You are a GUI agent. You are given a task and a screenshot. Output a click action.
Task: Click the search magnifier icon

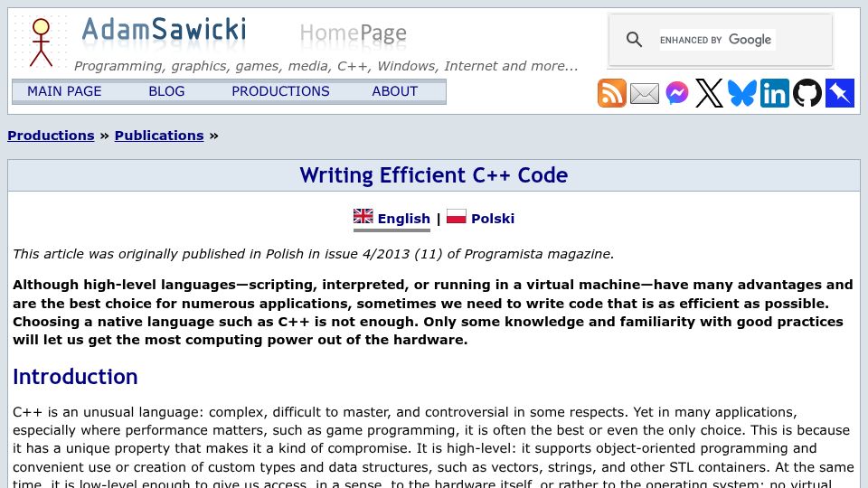[x=634, y=40]
